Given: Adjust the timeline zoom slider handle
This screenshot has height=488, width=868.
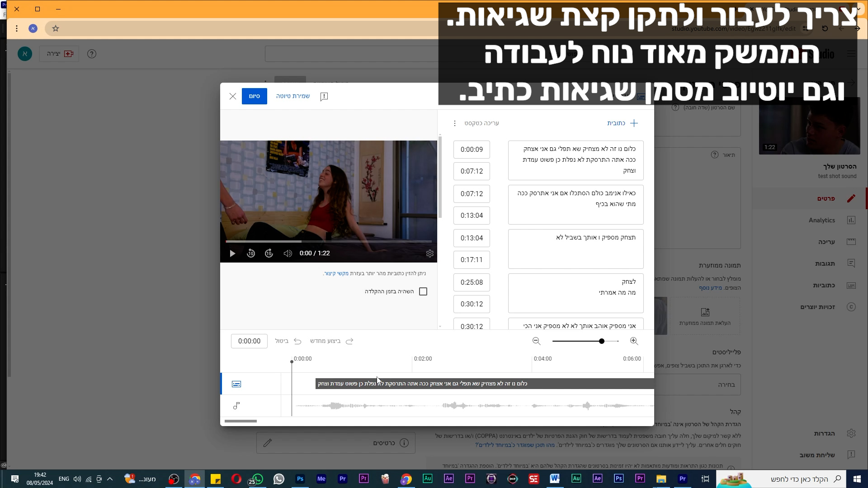Looking at the screenshot, I should pos(602,341).
